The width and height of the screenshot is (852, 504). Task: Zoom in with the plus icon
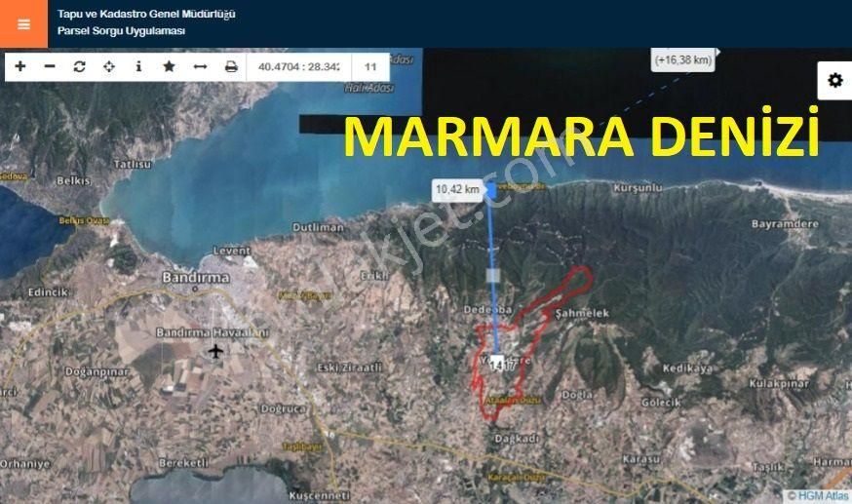[20, 66]
